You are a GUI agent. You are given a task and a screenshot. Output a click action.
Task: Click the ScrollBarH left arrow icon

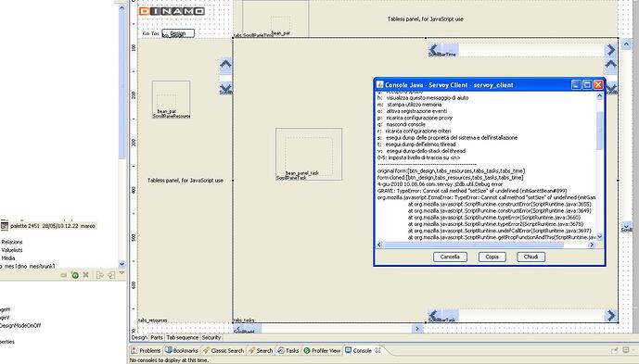coord(238,328)
